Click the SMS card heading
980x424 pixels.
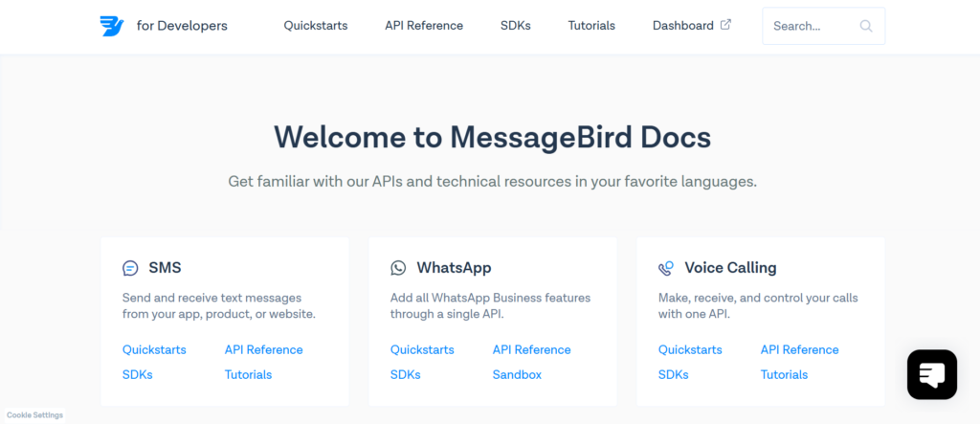click(165, 268)
